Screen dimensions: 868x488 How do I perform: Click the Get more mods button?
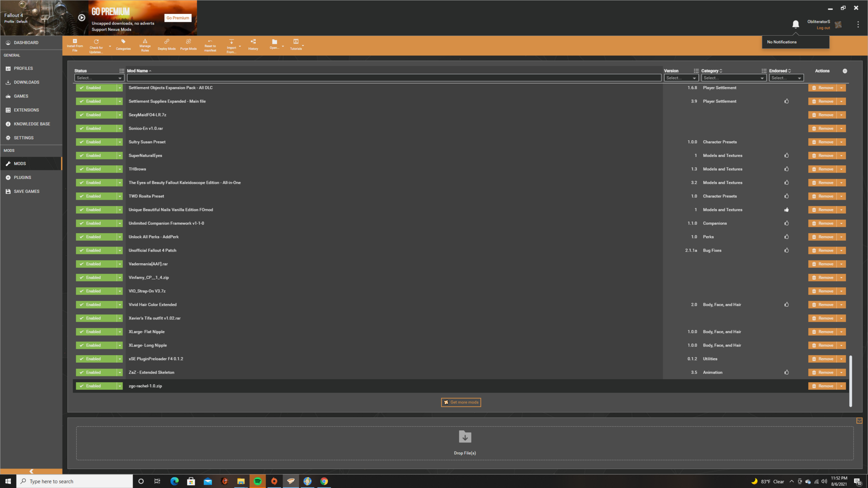point(461,402)
